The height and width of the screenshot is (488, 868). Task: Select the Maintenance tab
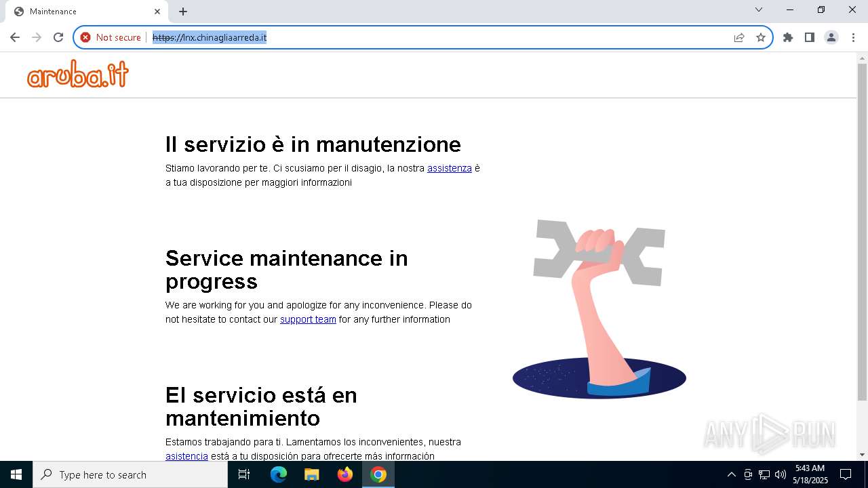coord(87,12)
